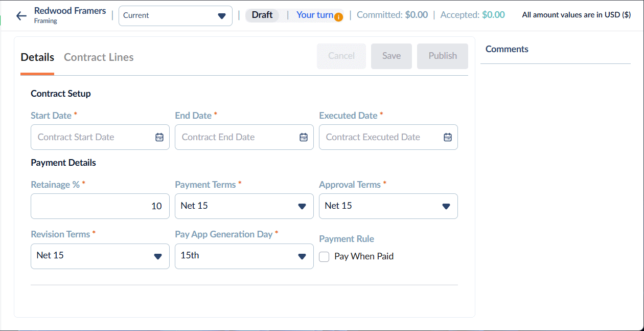
Task: Go back using the left arrow icon
Action: tap(21, 16)
